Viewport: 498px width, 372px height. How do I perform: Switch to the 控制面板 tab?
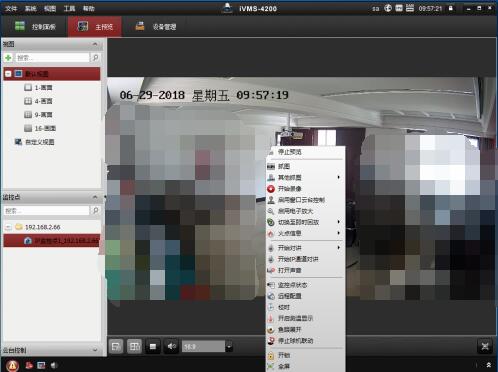point(35,27)
